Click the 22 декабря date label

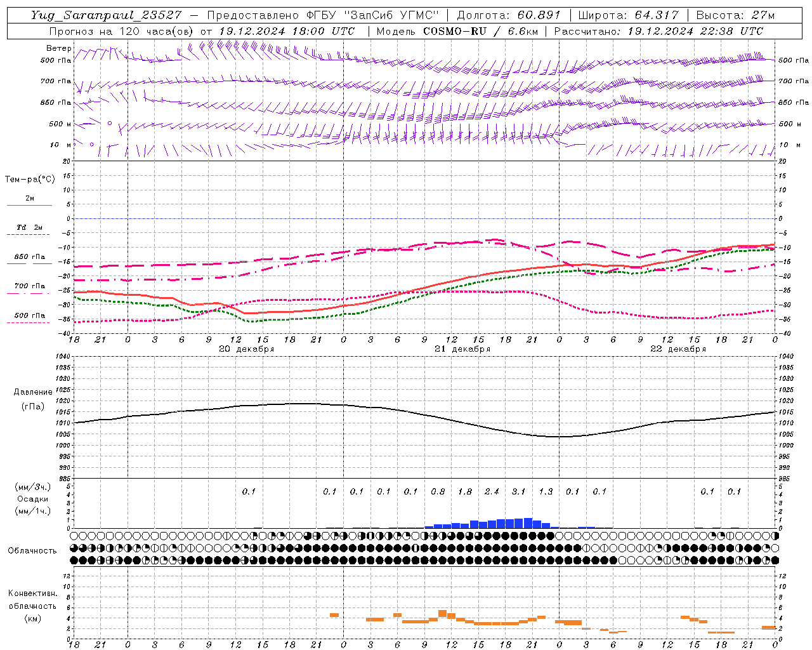(x=678, y=349)
